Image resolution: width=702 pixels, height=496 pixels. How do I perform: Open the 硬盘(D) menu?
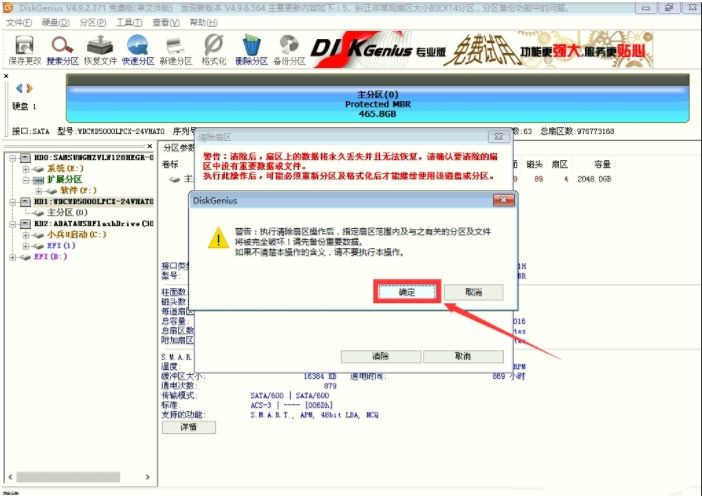(56, 22)
